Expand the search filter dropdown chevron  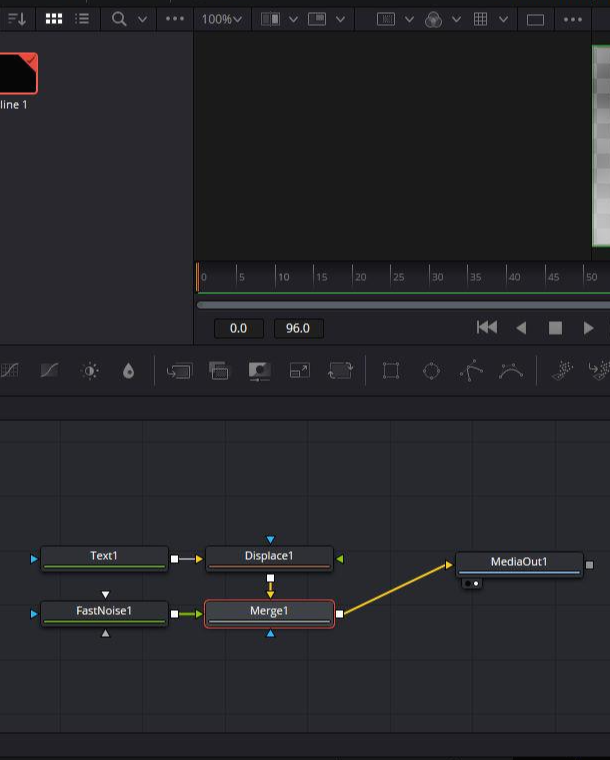click(142, 19)
